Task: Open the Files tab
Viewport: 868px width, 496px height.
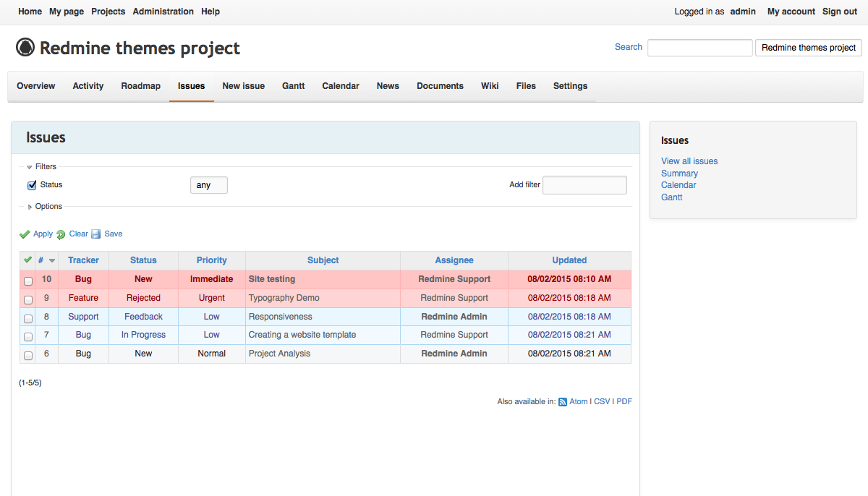Action: pos(526,86)
